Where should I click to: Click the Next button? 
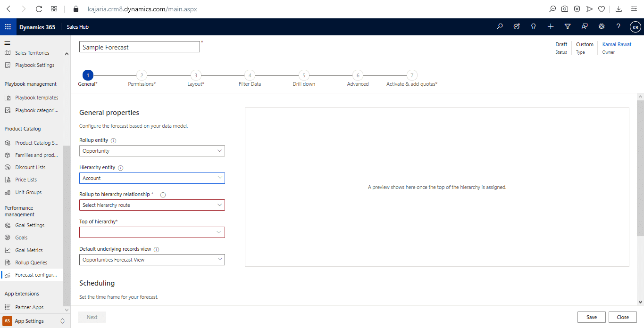pyautogui.click(x=92, y=317)
